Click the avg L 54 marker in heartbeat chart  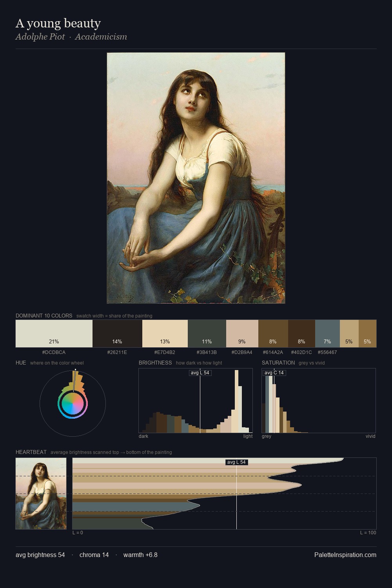[236, 462]
